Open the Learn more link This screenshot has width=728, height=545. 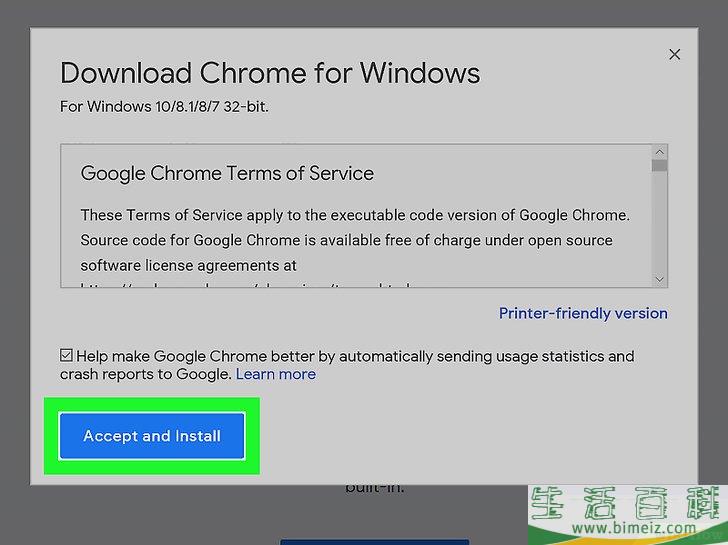(x=276, y=374)
